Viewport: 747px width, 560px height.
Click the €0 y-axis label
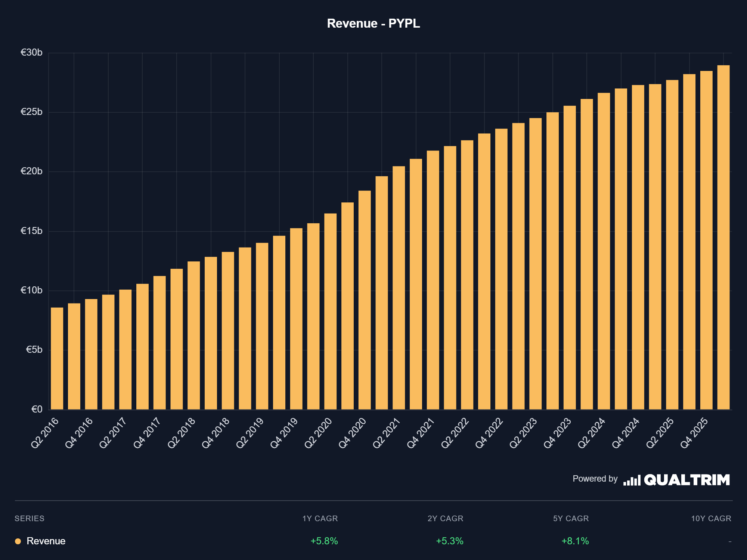coord(37,410)
